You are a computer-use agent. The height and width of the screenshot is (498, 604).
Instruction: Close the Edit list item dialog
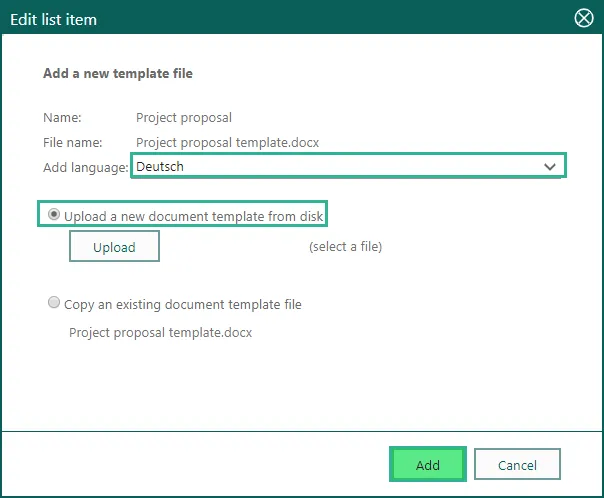coord(584,18)
